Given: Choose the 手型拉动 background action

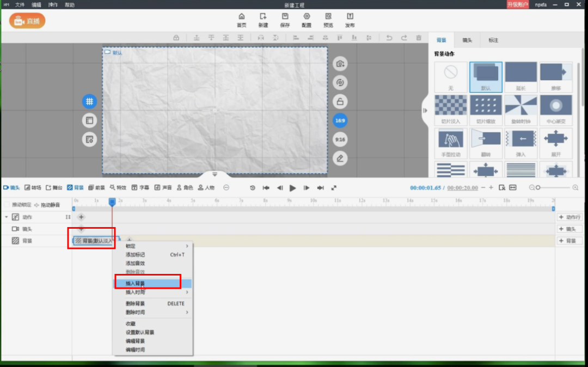Looking at the screenshot, I should pyautogui.click(x=451, y=143).
